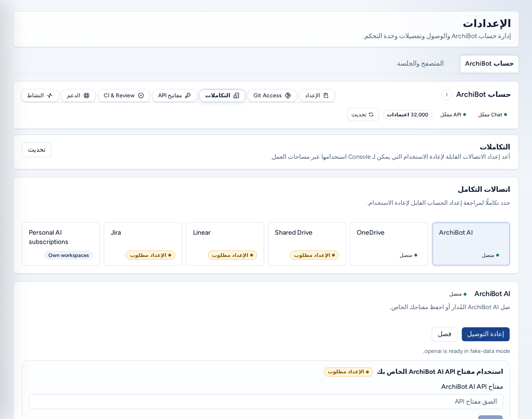Select the التكاملات sub-tab
This screenshot has width=532, height=419.
click(222, 95)
